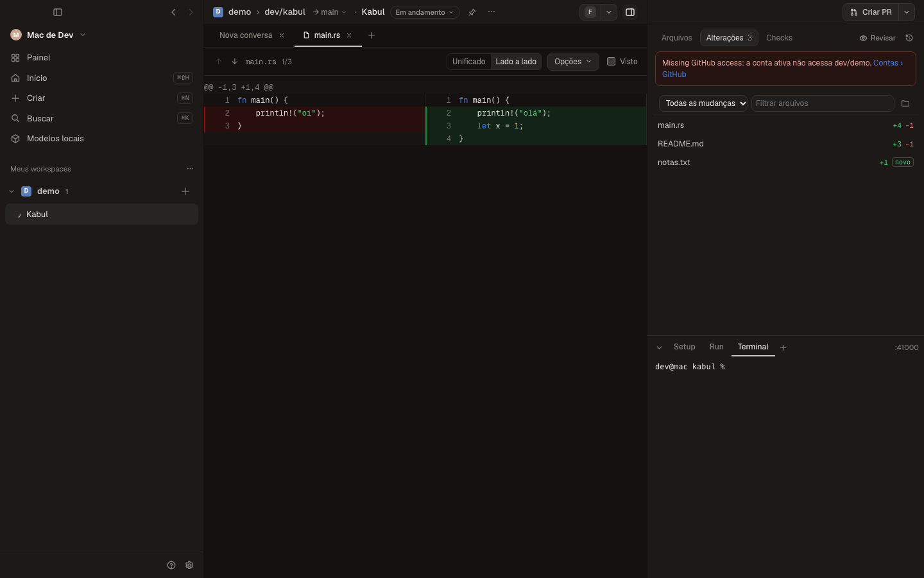Close the Nova conversa tab
924x578 pixels.
coord(282,35)
